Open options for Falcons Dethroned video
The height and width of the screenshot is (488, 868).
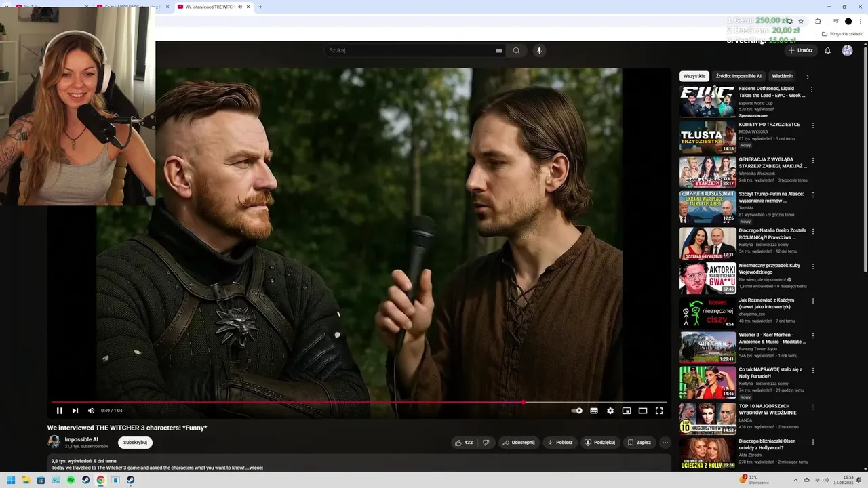pyautogui.click(x=812, y=89)
